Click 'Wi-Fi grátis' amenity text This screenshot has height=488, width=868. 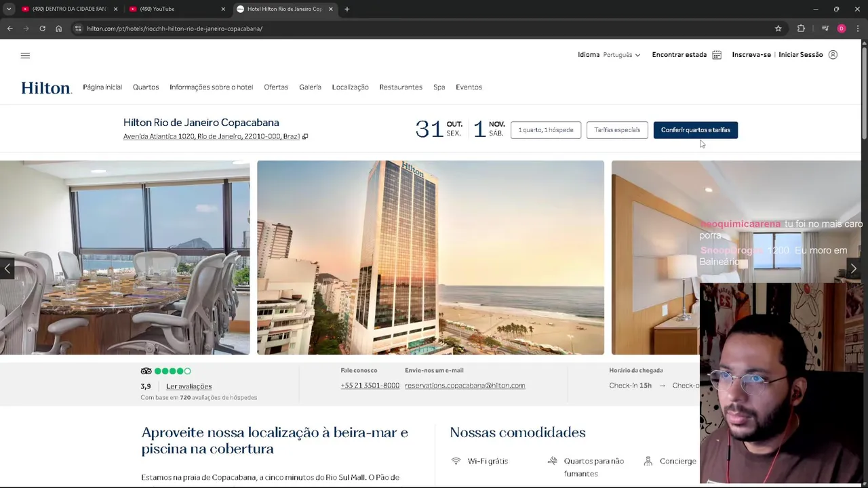pos(488,462)
